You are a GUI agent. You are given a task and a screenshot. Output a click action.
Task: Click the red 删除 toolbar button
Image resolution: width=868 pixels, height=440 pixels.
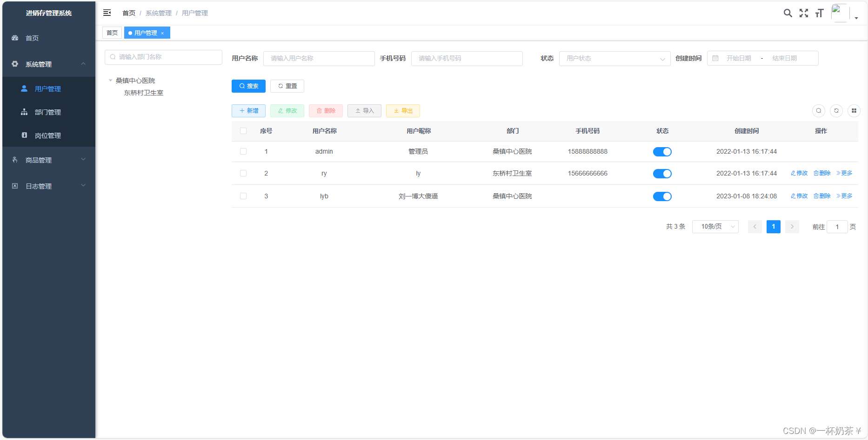[x=326, y=111]
